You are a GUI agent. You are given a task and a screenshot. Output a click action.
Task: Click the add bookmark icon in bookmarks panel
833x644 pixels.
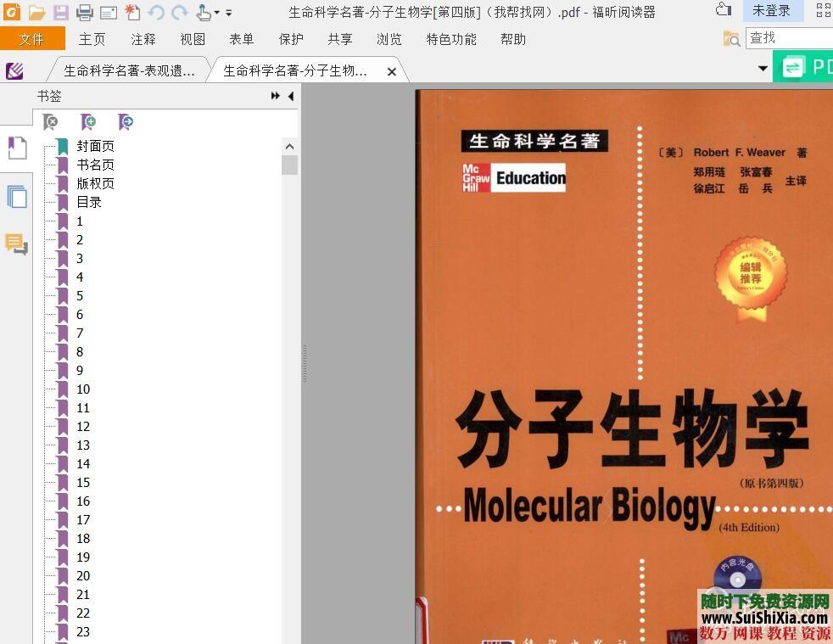coord(88,121)
